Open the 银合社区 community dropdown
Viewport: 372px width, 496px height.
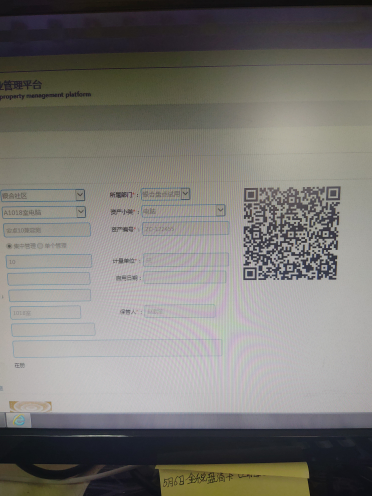pyautogui.click(x=42, y=195)
